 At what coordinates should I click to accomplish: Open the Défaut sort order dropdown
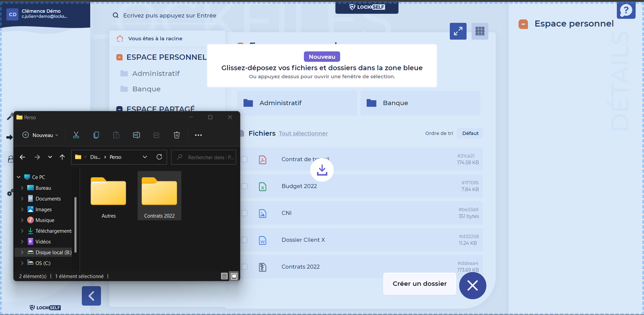[470, 133]
